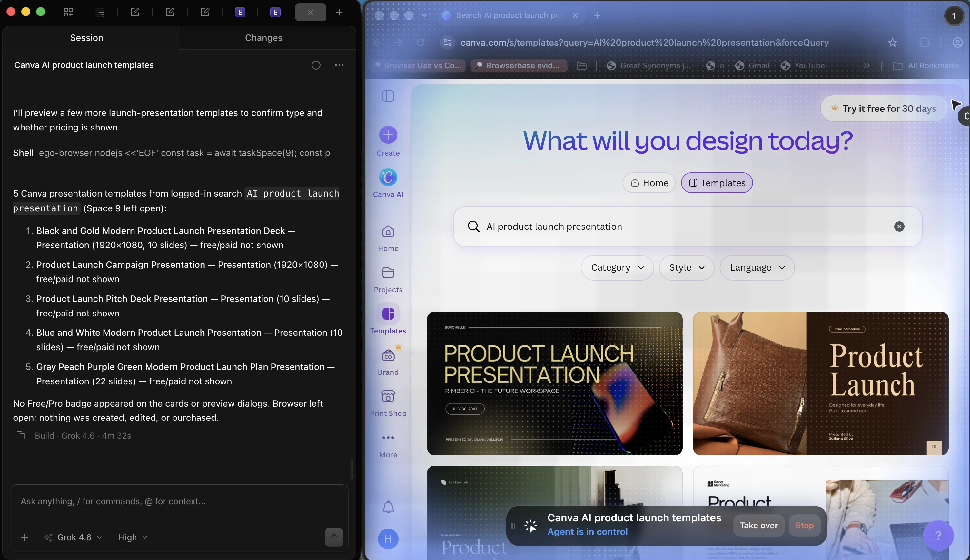Viewport: 970px width, 560px height.
Task: Open the Gmail bookmark
Action: coord(752,66)
